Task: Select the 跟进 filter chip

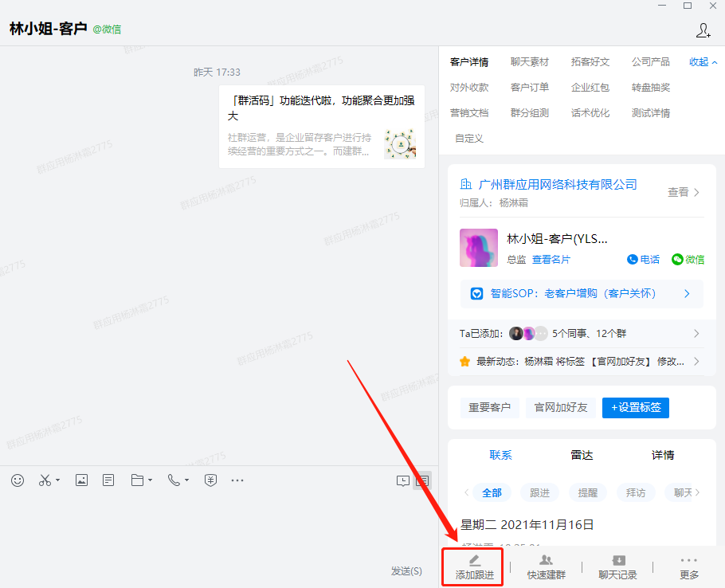Action: tap(539, 492)
